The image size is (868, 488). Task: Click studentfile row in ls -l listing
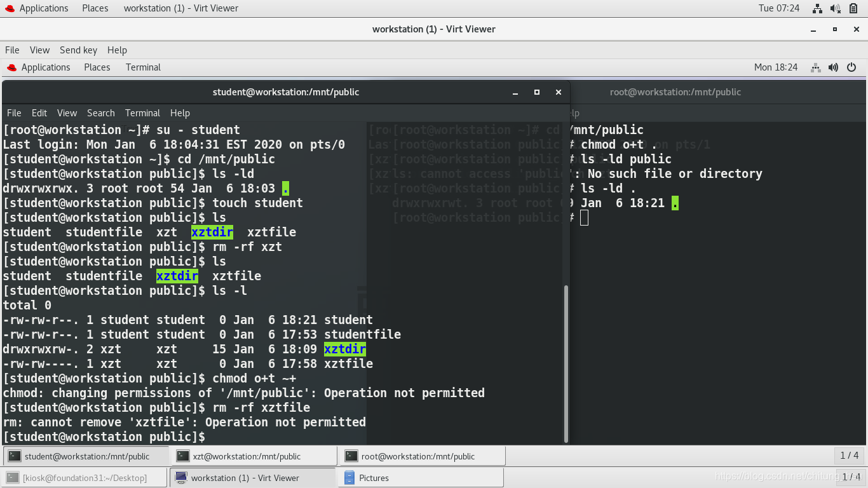(202, 334)
